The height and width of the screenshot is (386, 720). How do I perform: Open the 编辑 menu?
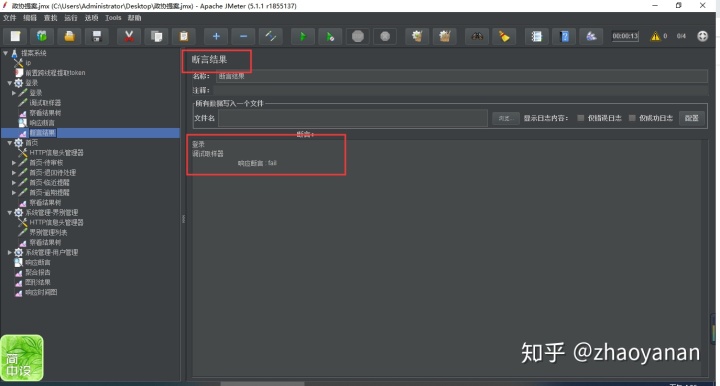click(30, 18)
